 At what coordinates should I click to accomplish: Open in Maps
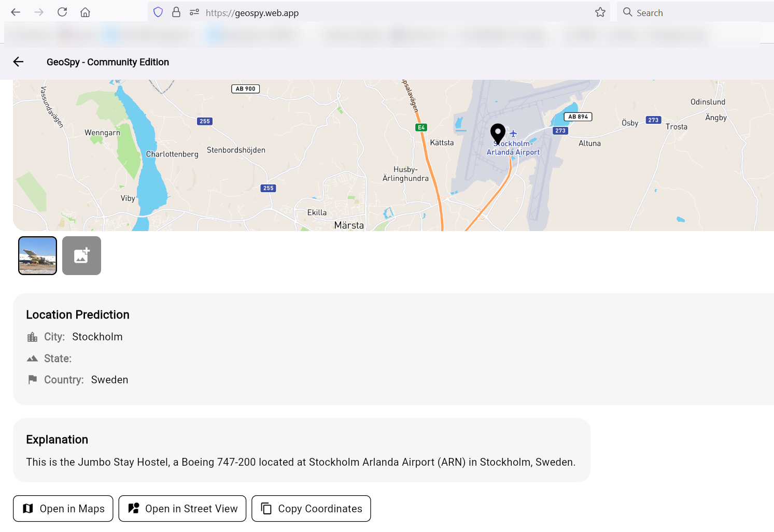point(63,509)
